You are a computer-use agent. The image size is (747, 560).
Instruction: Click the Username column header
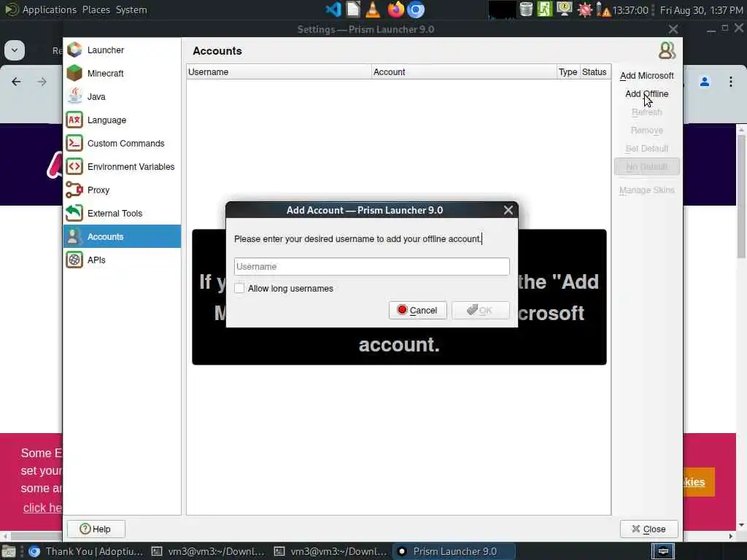click(x=279, y=72)
